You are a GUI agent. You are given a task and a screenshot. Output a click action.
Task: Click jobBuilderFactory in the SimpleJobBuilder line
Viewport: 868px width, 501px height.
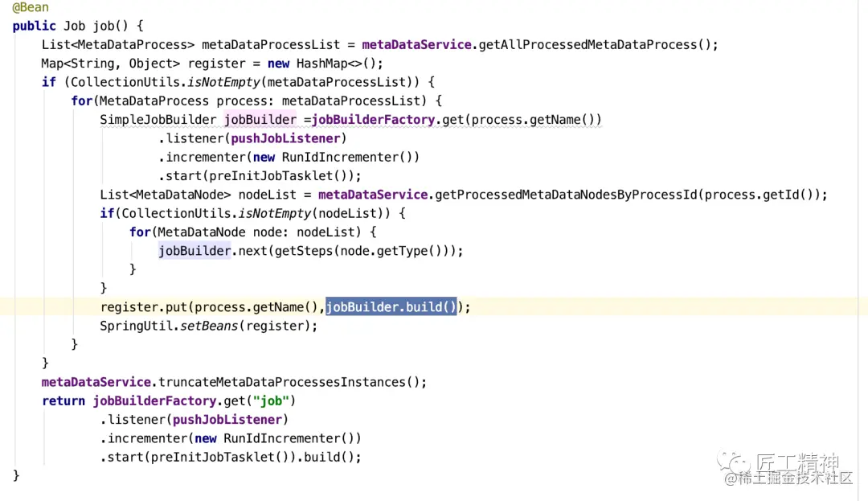tap(373, 120)
